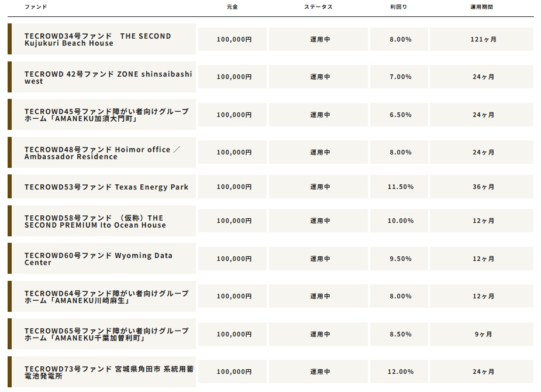Click the 運用期間 column header
The height and width of the screenshot is (392, 541).
coord(482,7)
